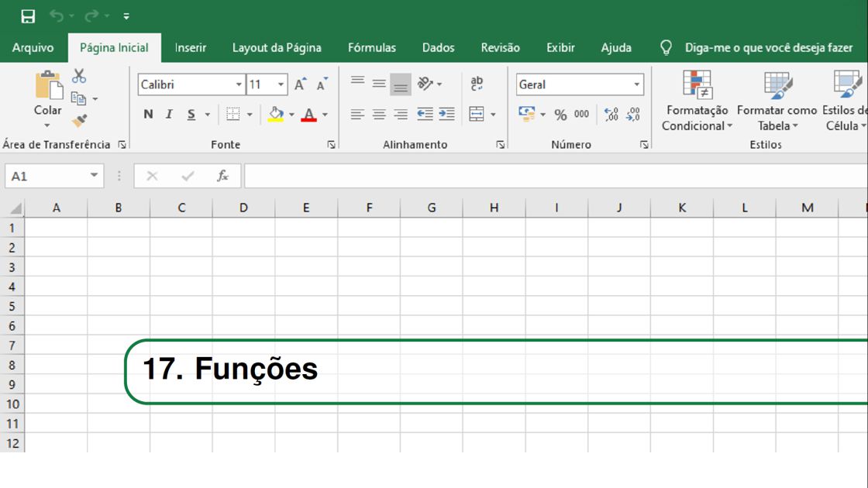Apply red font color A

coord(309,114)
